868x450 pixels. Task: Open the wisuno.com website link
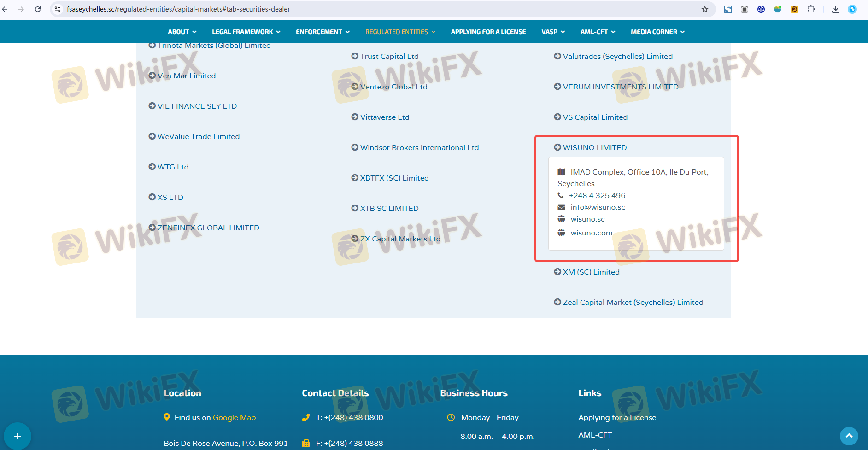point(591,233)
